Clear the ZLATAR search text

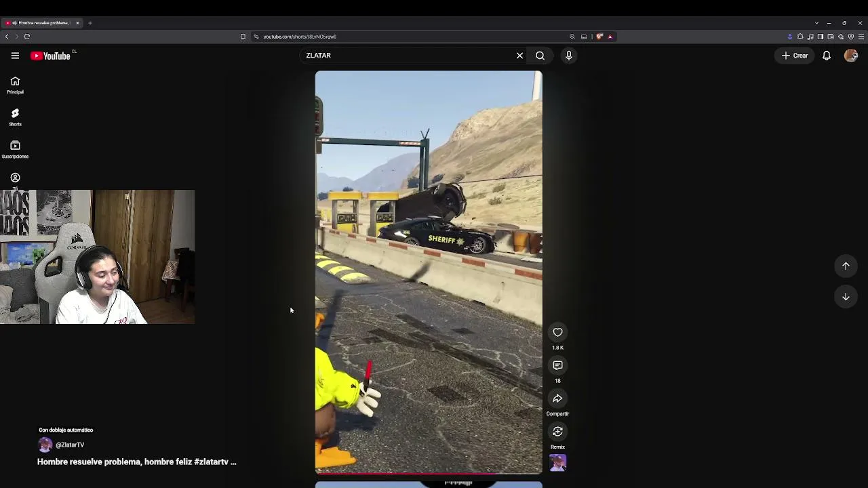pos(519,56)
